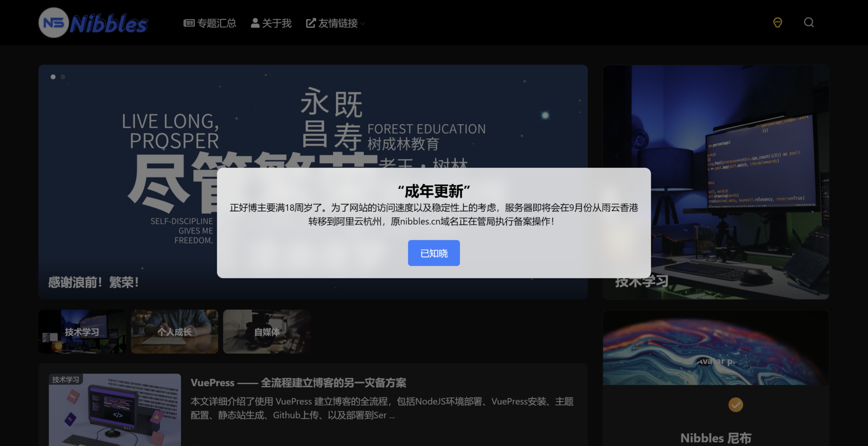Expand the 友情链接 dropdown menu
868x446 pixels.
coord(337,23)
